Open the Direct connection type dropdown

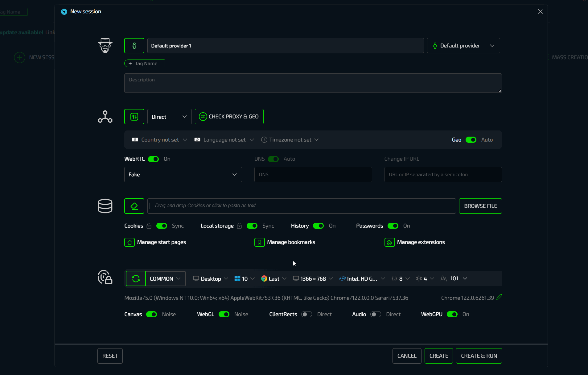(169, 117)
